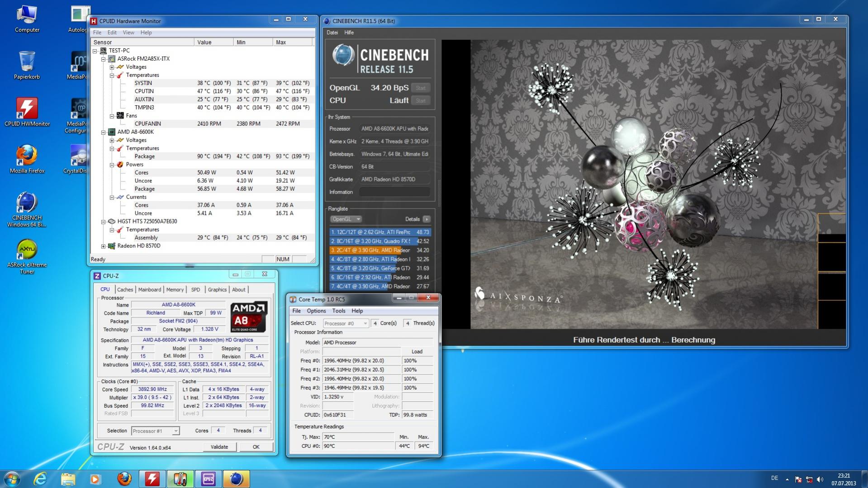868x488 pixels.
Task: Open the View menu in HWMonitor
Action: (x=128, y=33)
